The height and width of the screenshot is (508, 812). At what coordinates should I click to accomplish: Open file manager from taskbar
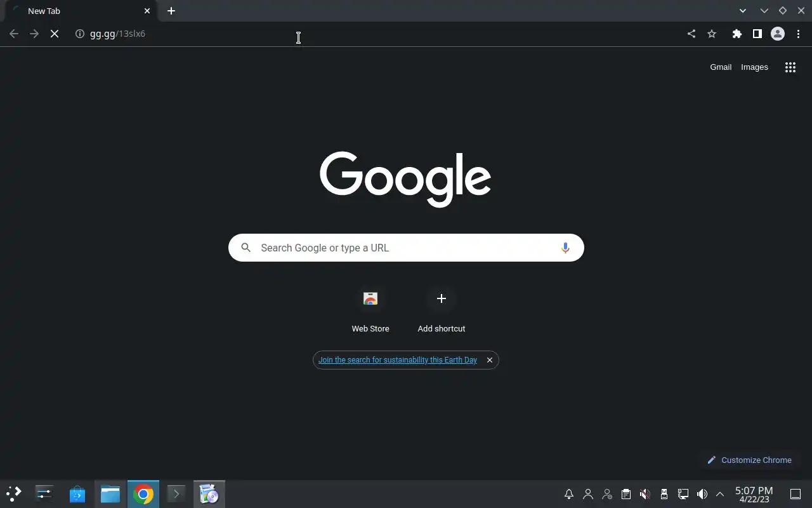[x=110, y=493]
